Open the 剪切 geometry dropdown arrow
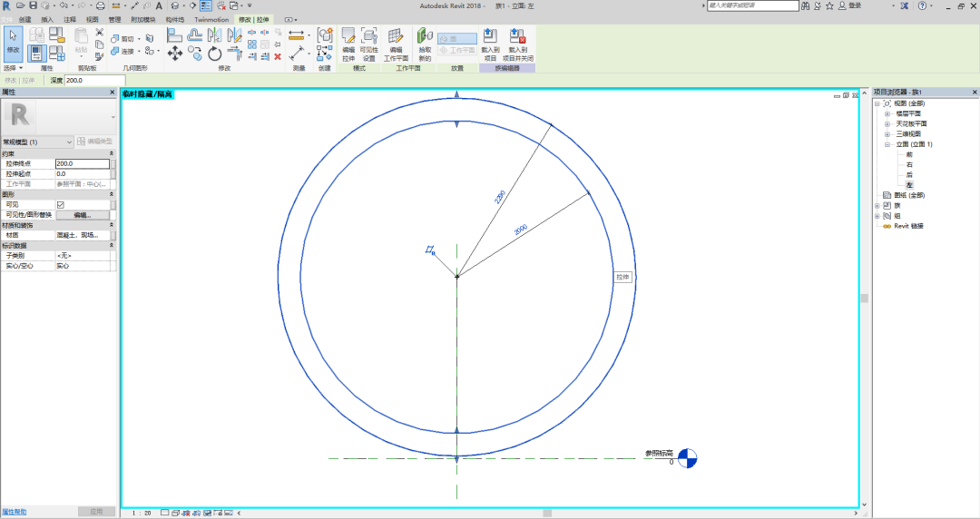Image resolution: width=980 pixels, height=519 pixels. click(x=139, y=39)
